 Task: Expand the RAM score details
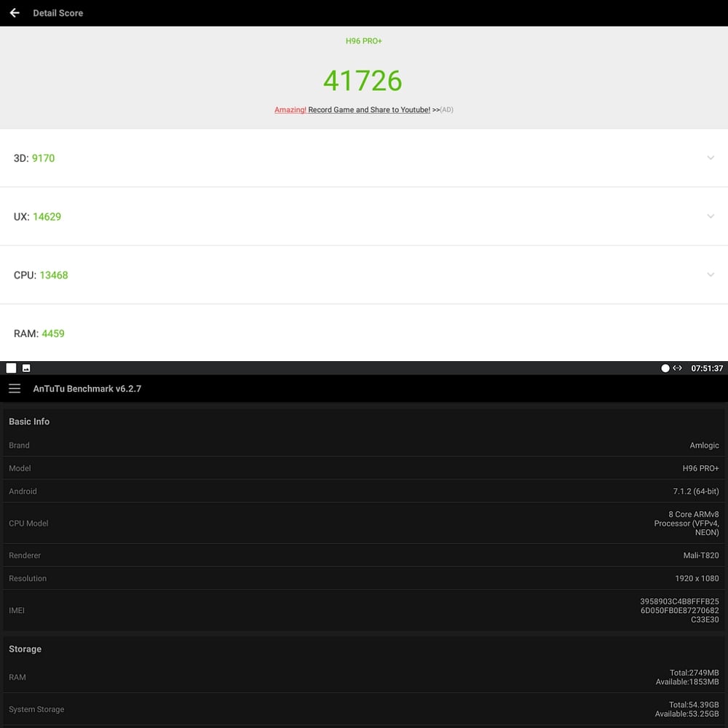(711, 333)
